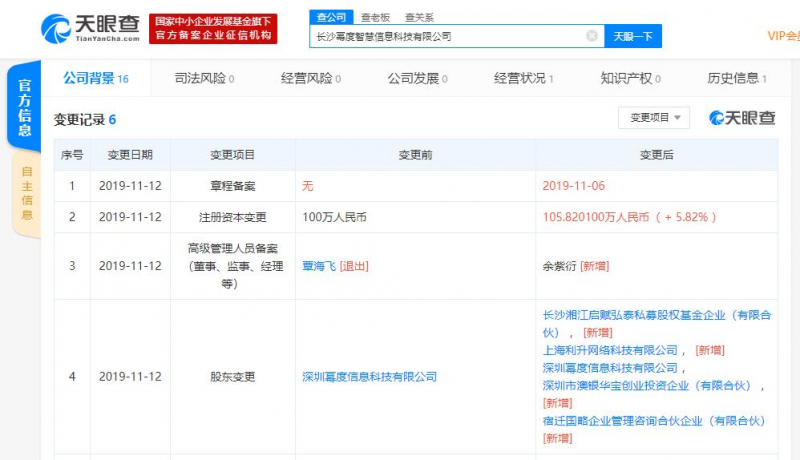800x460 pixels.
Task: Click the 章程备案 cell
Action: tap(233, 186)
